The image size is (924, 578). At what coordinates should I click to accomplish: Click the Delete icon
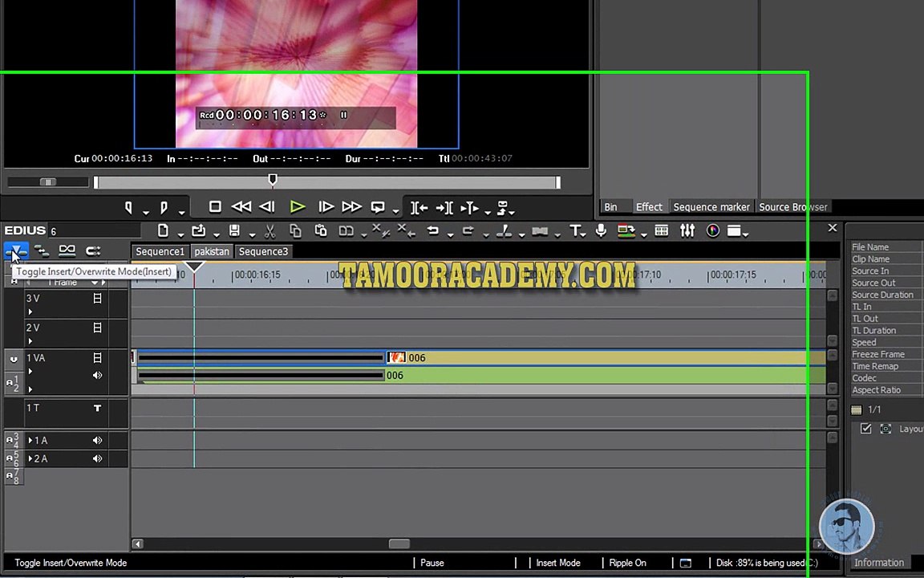pos(380,230)
